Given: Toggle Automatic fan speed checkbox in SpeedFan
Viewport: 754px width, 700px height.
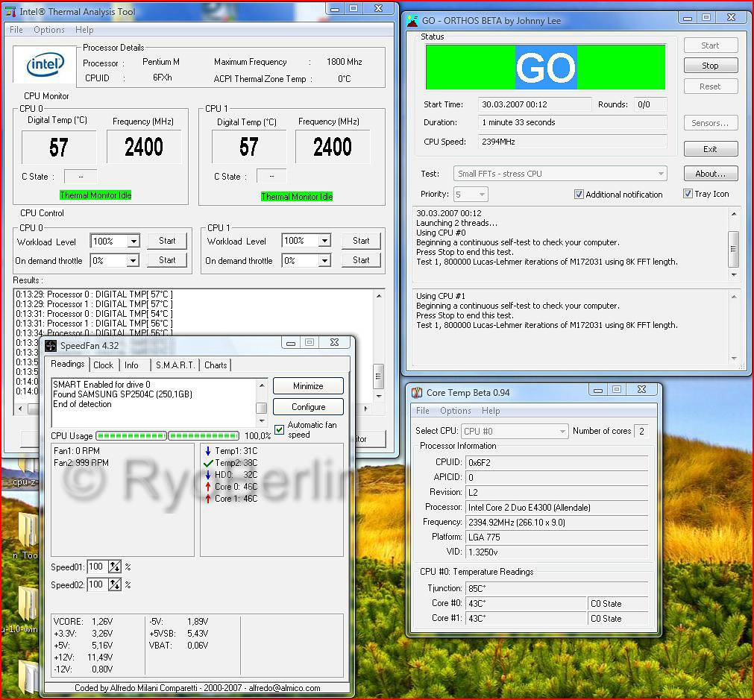Looking at the screenshot, I should tap(279, 429).
